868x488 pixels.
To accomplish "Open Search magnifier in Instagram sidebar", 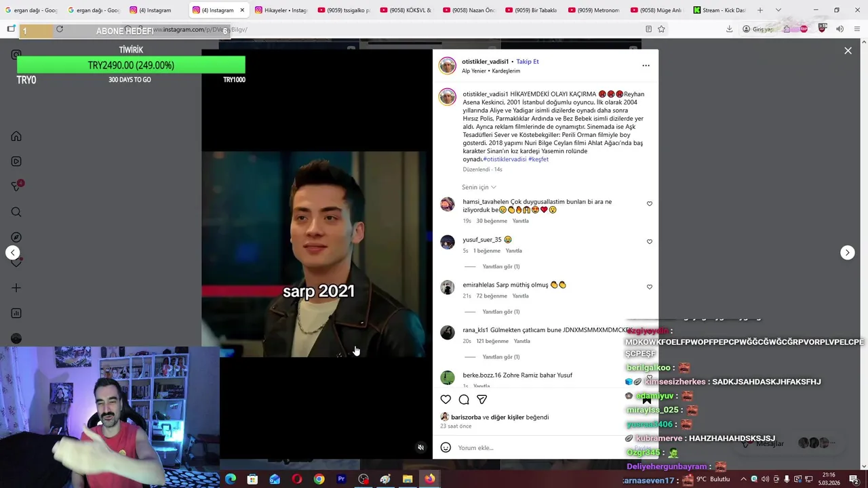I will (x=16, y=212).
